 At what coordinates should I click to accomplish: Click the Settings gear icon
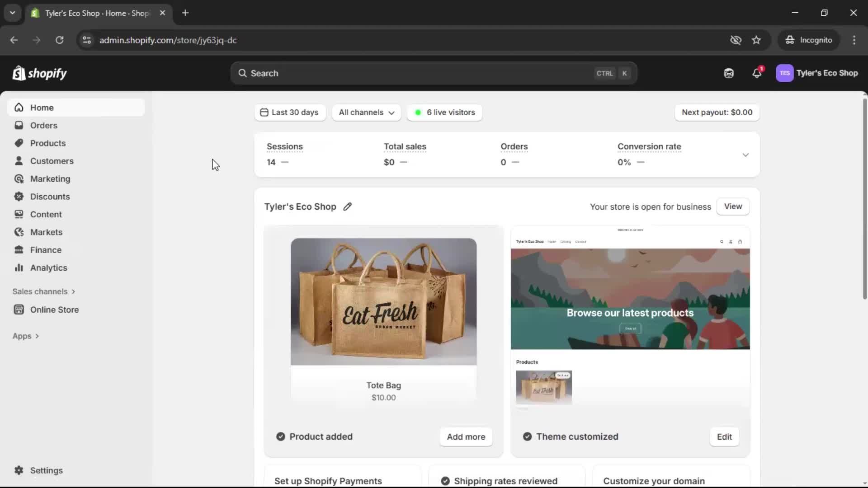19,470
